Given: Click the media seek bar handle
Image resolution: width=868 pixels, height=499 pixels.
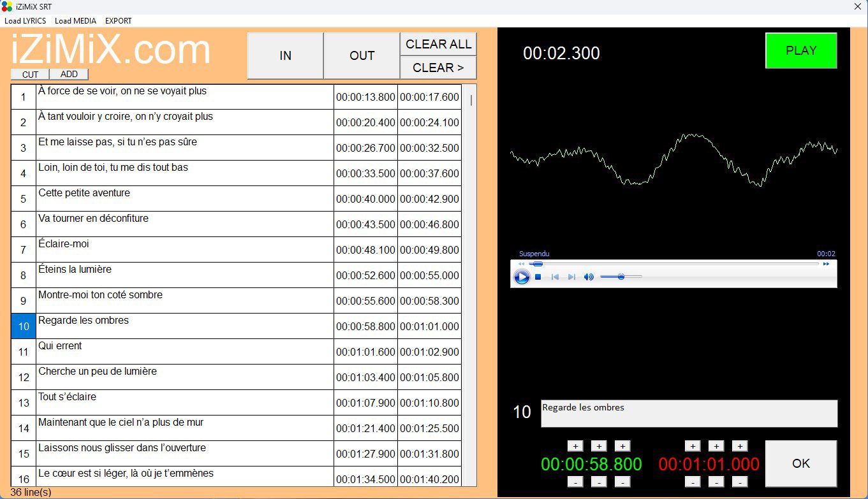Looking at the screenshot, I should (537, 264).
